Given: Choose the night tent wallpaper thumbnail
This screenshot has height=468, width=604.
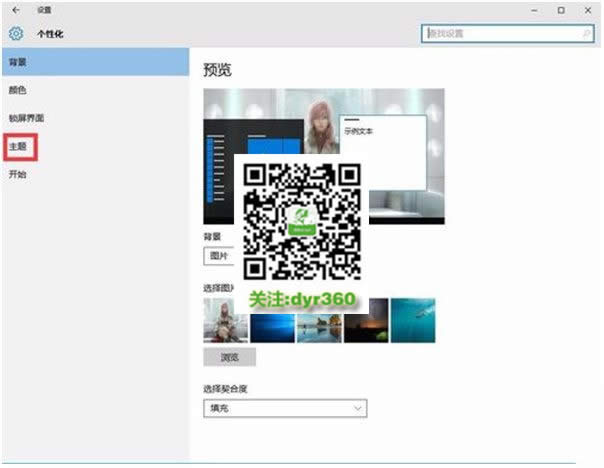Looking at the screenshot, I should point(366,320).
